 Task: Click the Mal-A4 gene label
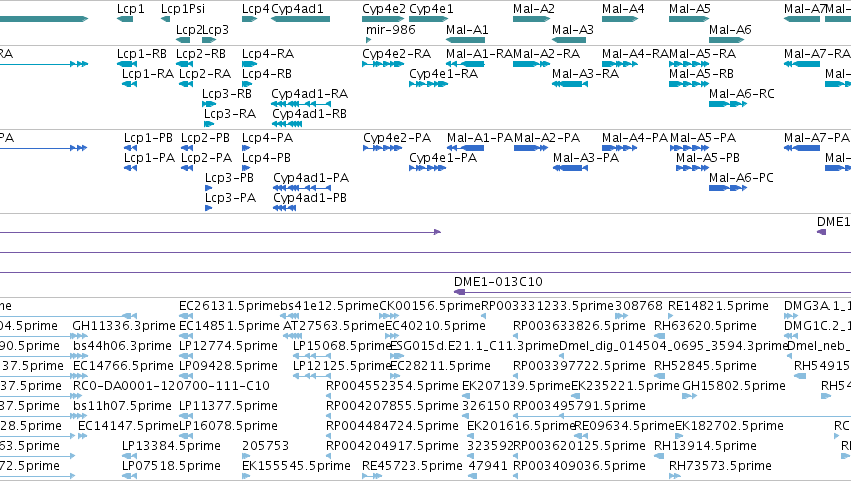(x=623, y=9)
